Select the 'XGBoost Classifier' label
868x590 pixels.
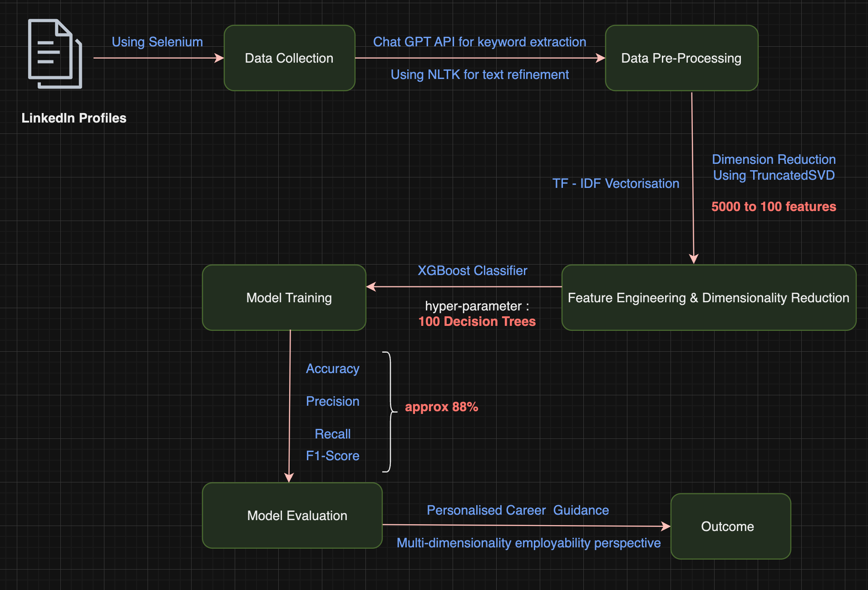(472, 270)
